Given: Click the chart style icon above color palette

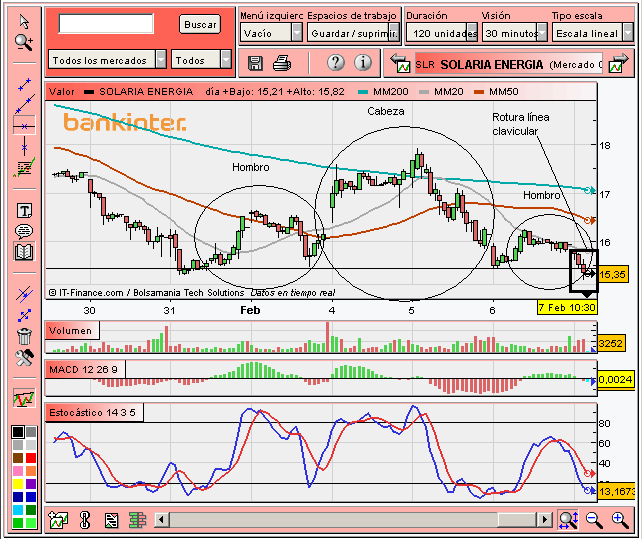Looking at the screenshot, I should point(24,398).
